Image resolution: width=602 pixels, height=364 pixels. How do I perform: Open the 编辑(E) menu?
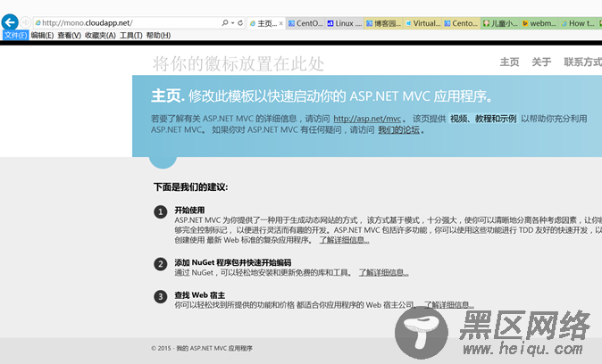pyautogui.click(x=42, y=36)
